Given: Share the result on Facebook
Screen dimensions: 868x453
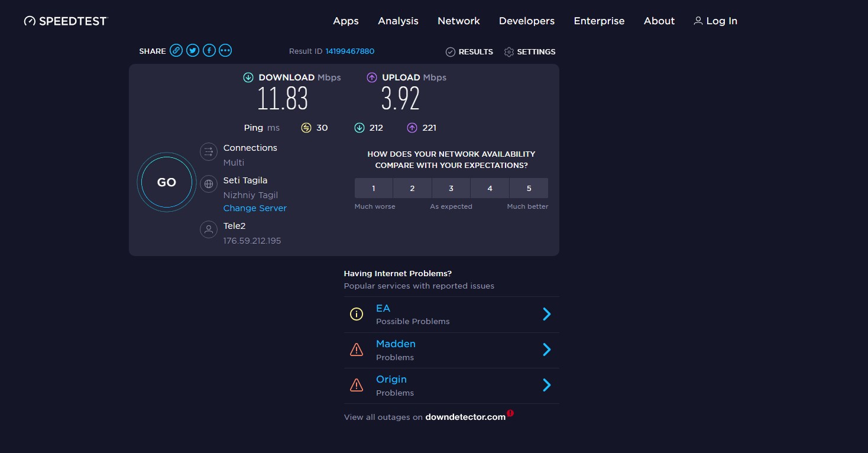Looking at the screenshot, I should pos(209,51).
